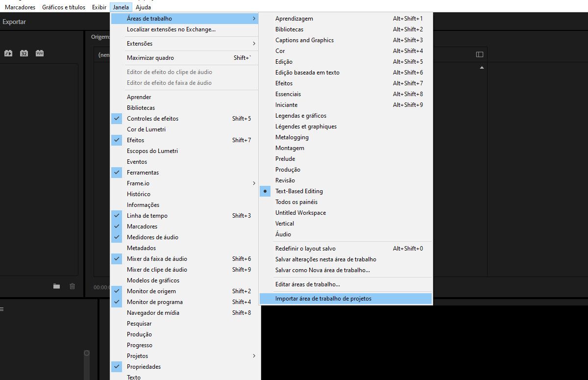
Task: Toggle Ferramentas panel visibility
Action: [184, 173]
